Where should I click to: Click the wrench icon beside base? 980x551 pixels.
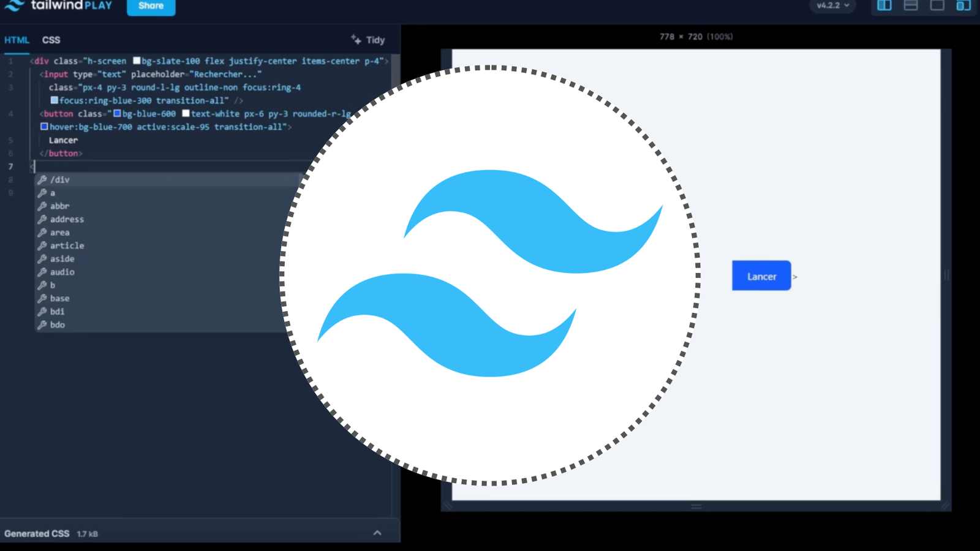[42, 298]
